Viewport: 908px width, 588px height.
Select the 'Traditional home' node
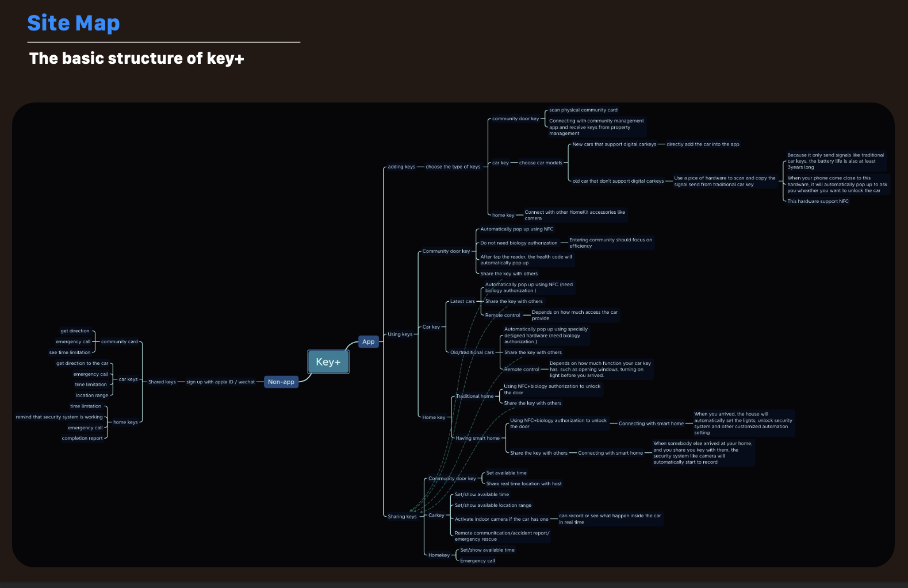coord(474,396)
